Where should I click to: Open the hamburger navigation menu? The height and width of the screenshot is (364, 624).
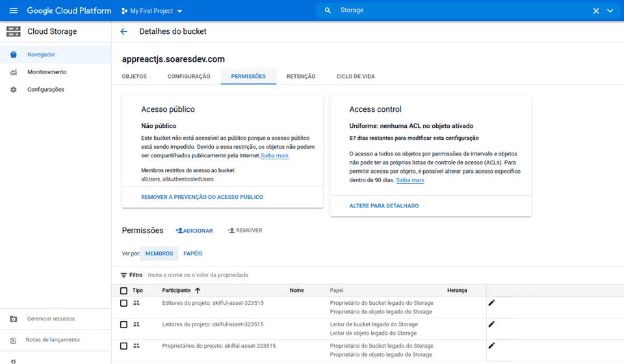pos(14,11)
